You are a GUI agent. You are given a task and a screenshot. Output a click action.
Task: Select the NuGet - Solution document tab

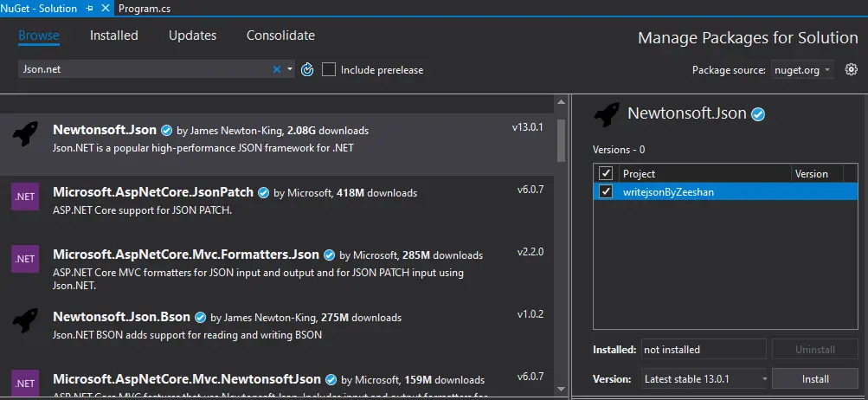(39, 9)
